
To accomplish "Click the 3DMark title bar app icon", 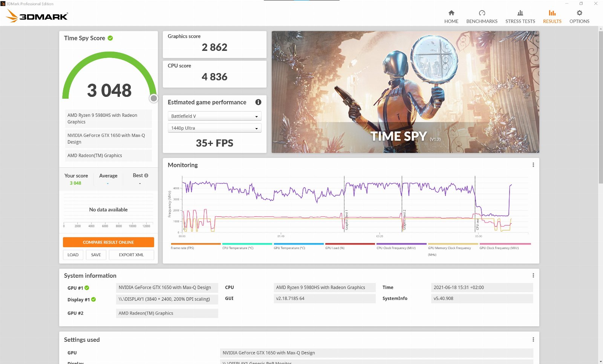I will point(3,4).
